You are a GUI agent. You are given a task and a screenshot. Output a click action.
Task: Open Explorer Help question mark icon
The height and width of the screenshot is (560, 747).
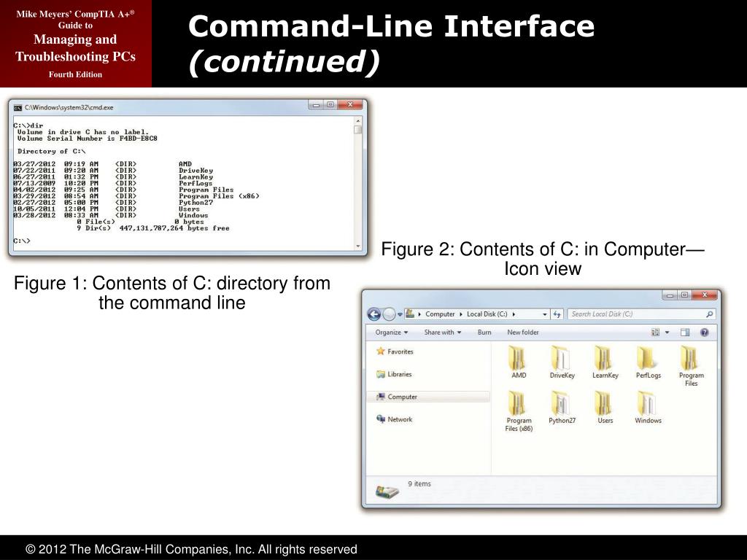(705, 332)
